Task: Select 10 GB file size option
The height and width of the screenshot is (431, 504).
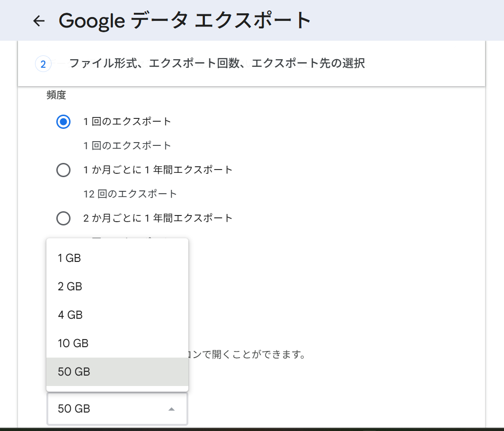Action: pyautogui.click(x=117, y=343)
